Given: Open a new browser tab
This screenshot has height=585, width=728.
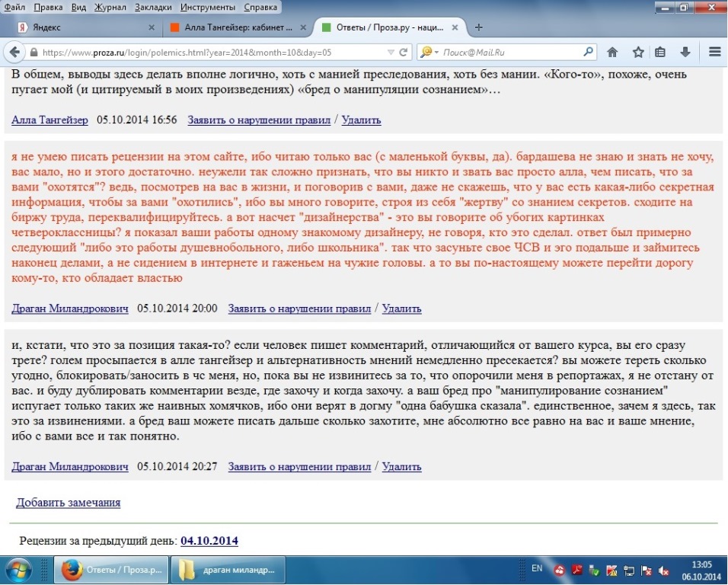Looking at the screenshot, I should point(479,28).
